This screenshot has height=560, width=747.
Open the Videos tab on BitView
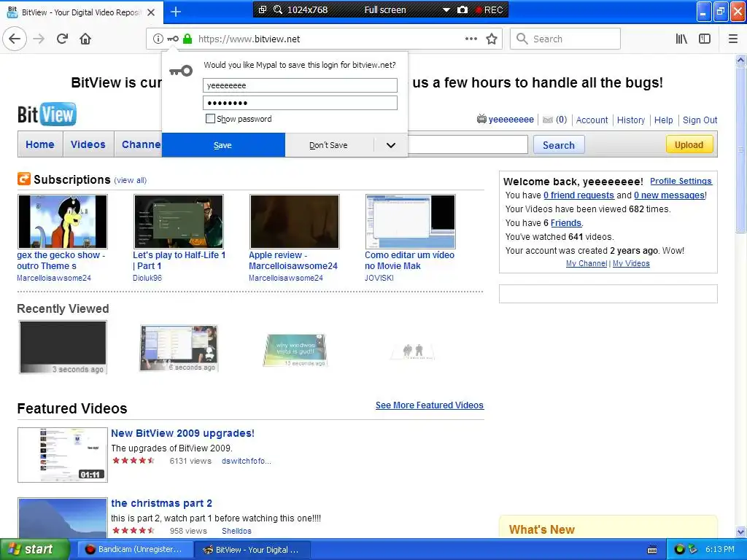pyautogui.click(x=88, y=144)
